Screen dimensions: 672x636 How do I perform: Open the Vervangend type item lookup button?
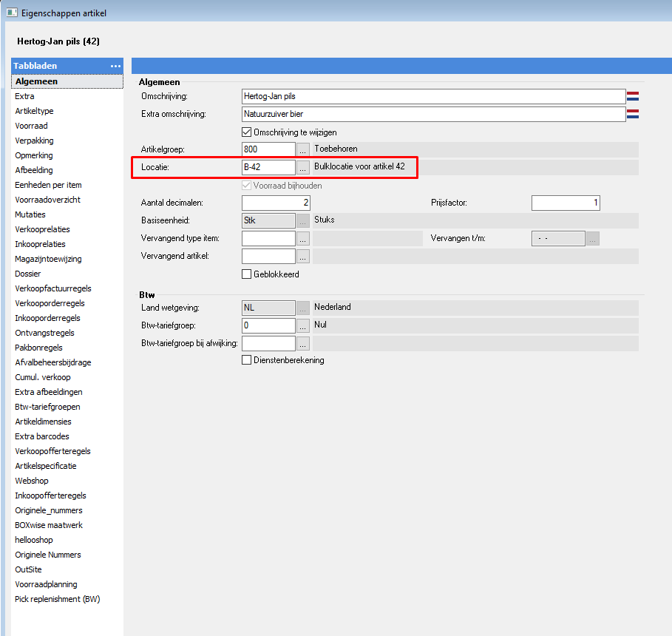tap(303, 238)
